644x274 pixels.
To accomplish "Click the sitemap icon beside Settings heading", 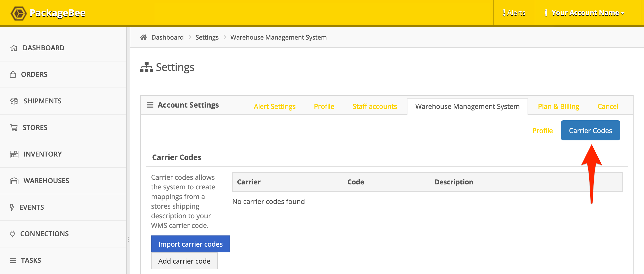I will pyautogui.click(x=147, y=67).
